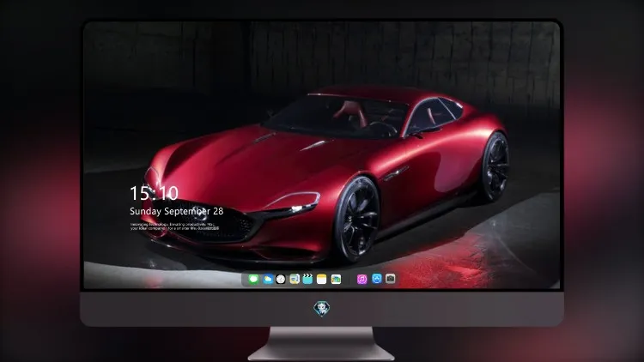Viewport: 644px width, 362px height.
Task: Click the Sunday September 28 date text
Action: click(177, 211)
